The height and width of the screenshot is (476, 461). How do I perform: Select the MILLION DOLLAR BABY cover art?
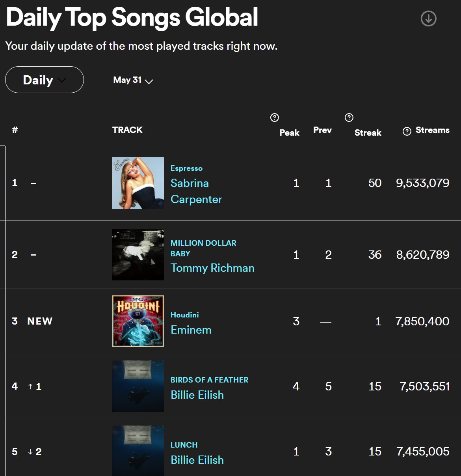coord(138,255)
